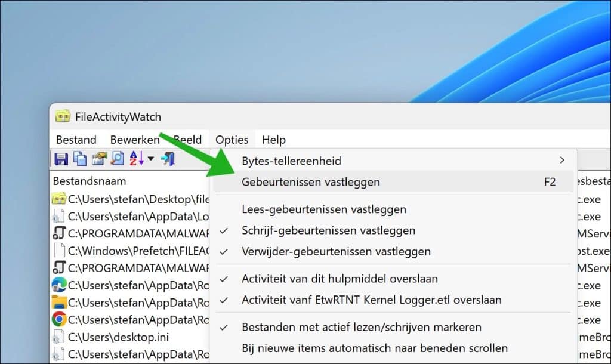Open the Bewerken menu
The height and width of the screenshot is (364, 611).
tap(135, 140)
